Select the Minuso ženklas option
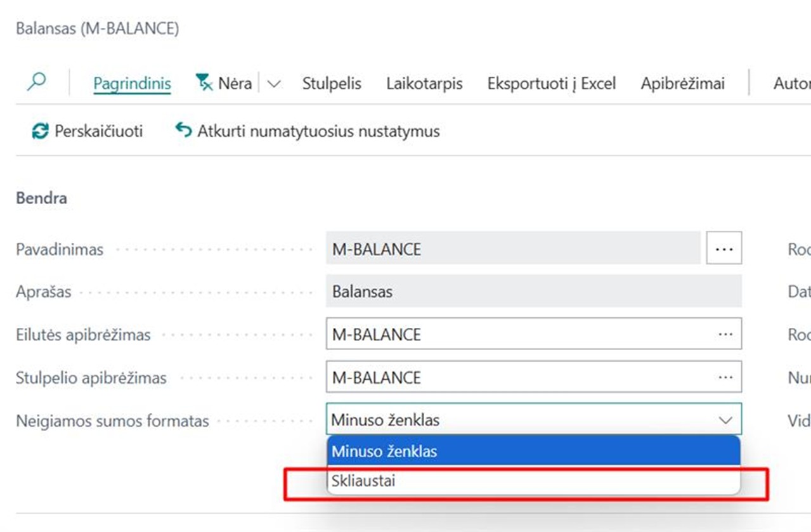Viewport: 811px width, 532px height. [x=534, y=452]
